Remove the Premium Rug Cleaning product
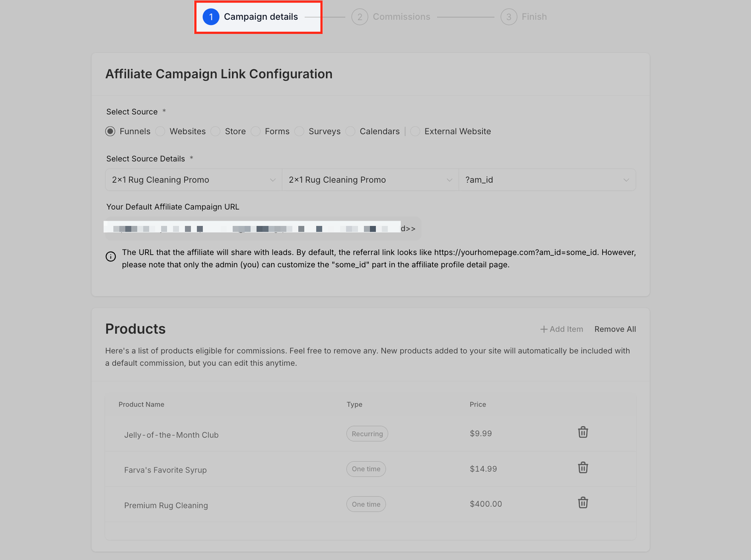Viewport: 751px width, 560px height. 583,503
